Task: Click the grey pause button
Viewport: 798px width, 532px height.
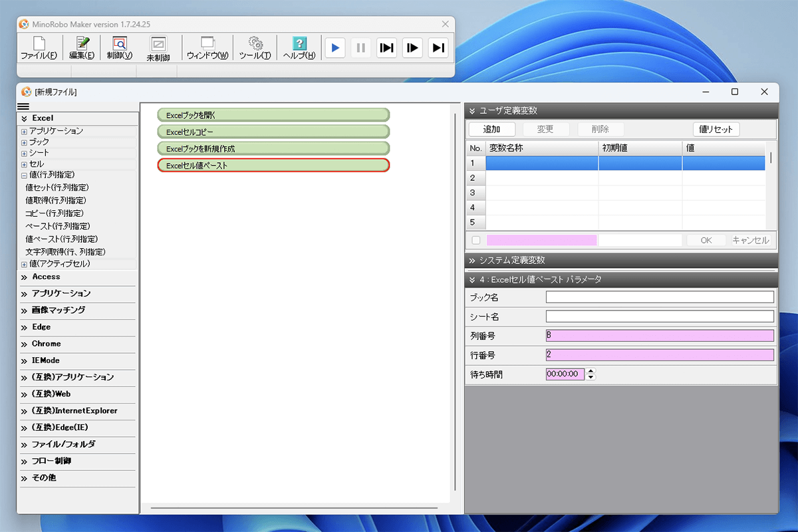Action: point(360,48)
